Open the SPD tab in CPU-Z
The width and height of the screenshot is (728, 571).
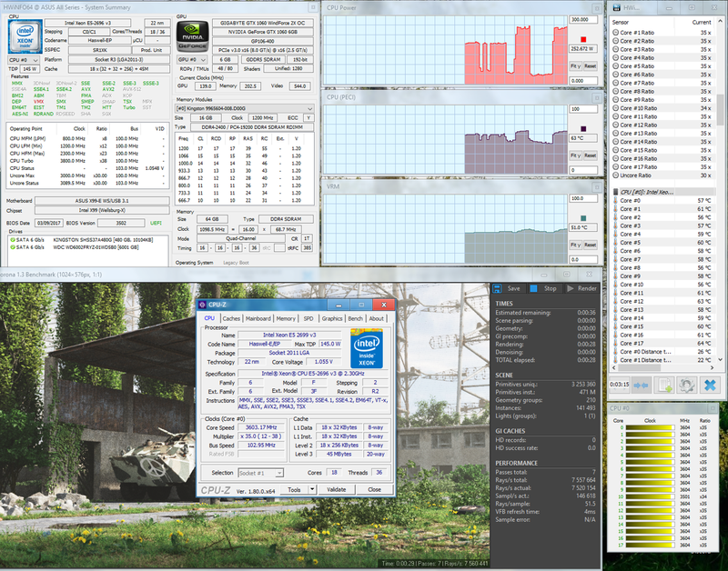pyautogui.click(x=308, y=318)
